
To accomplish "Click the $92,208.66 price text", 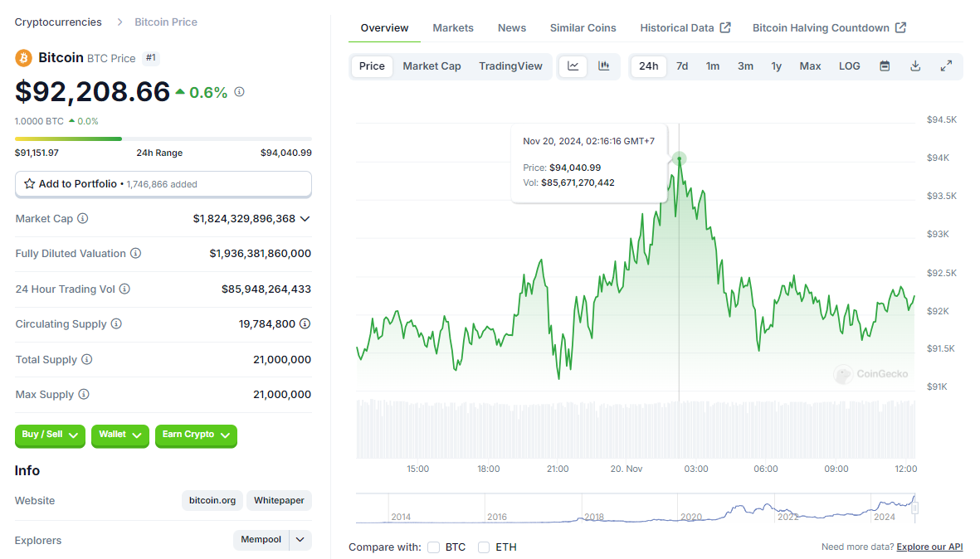I will [92, 92].
